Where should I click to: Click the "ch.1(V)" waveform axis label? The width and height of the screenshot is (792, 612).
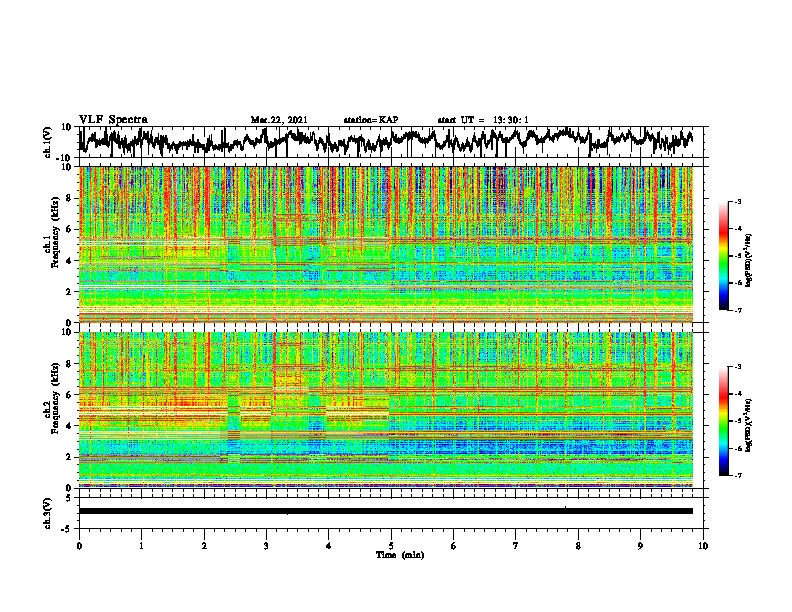(x=48, y=142)
